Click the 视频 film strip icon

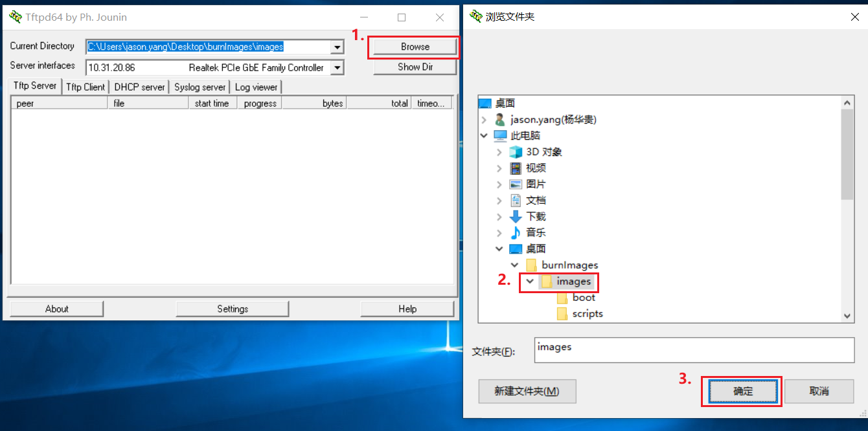[x=516, y=168]
